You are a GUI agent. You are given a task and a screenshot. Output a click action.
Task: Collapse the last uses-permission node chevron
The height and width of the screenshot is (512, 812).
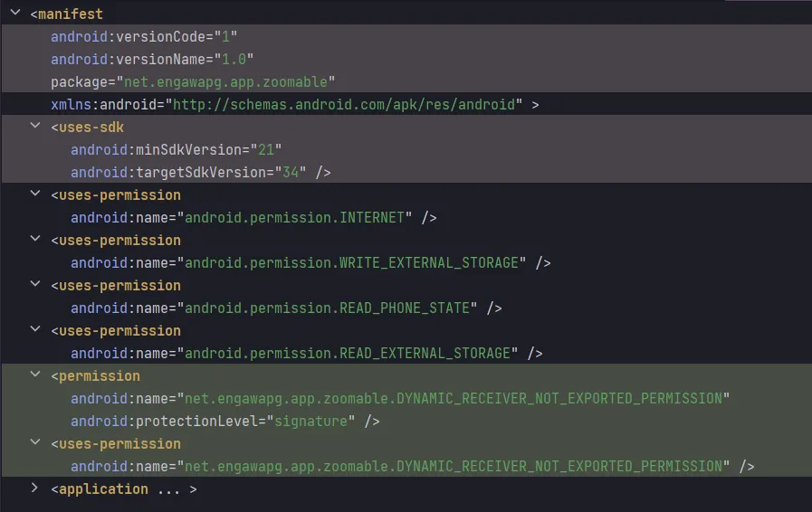(x=35, y=444)
